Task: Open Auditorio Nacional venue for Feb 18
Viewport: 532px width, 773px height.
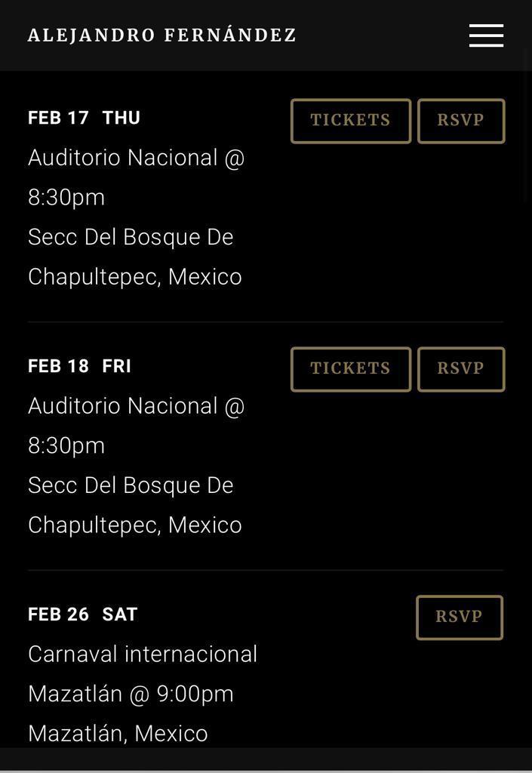Action: (137, 406)
